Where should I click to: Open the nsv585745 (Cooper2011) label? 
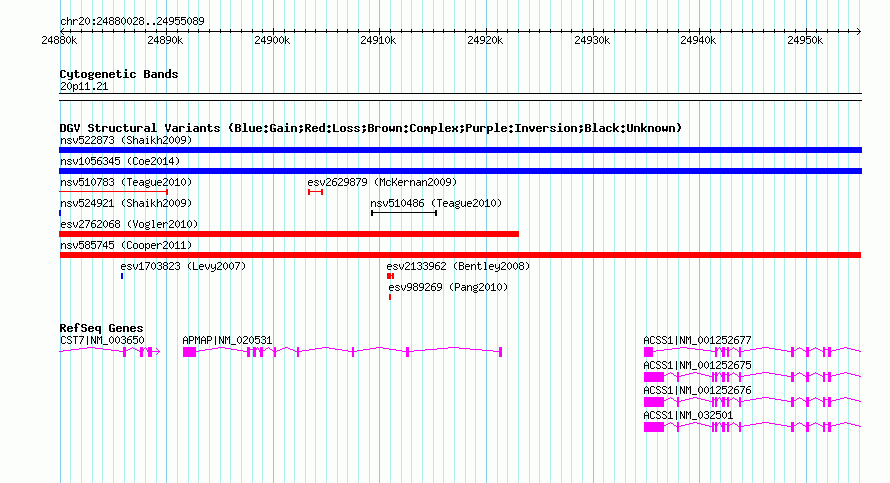point(126,245)
